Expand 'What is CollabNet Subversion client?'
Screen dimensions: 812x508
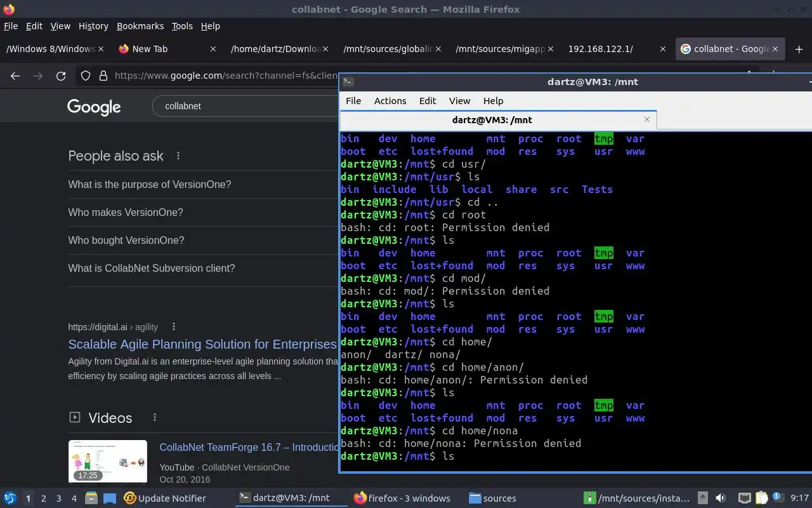152,268
